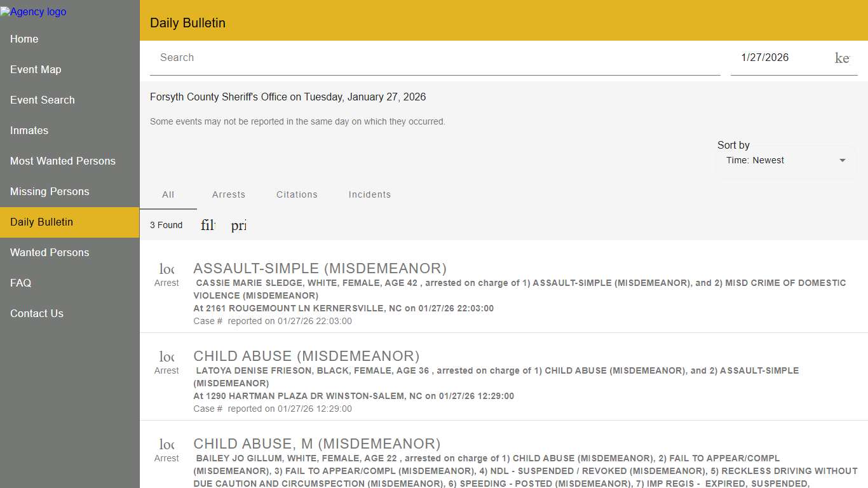Click in the Search text box
Image resolution: width=868 pixels, height=488 pixels.
(435, 58)
